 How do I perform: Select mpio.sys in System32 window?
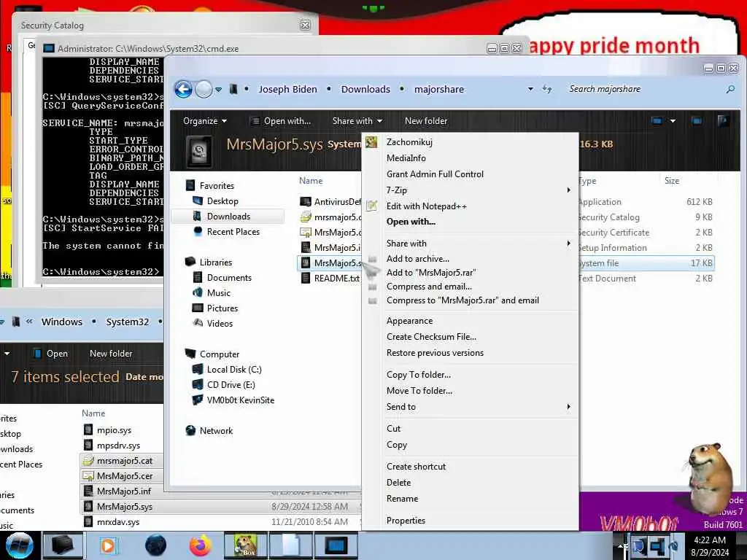click(x=113, y=430)
